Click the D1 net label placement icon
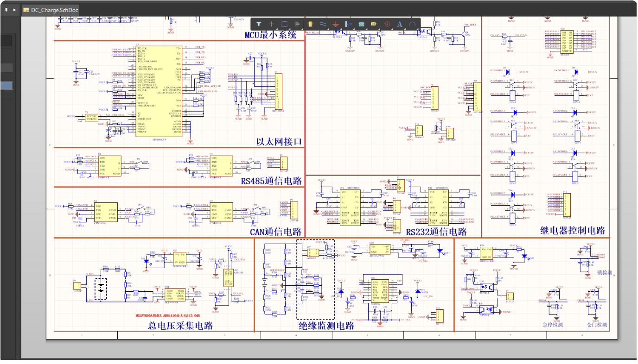Viewport: 638px width, 364px height. [x=374, y=24]
